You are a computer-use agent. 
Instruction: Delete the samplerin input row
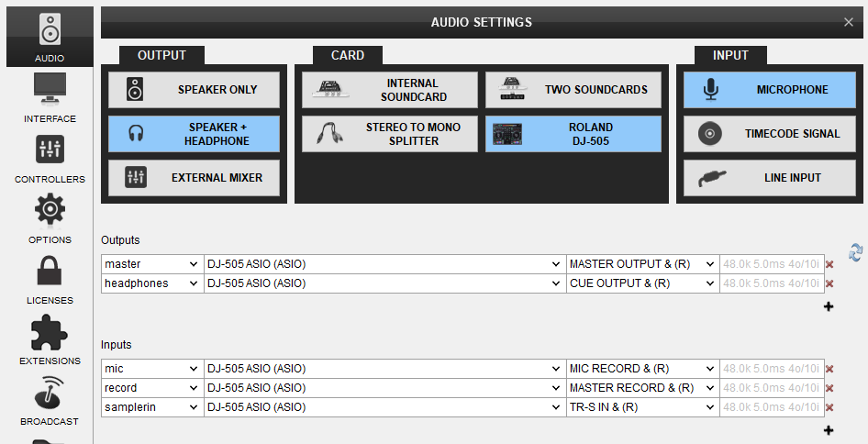pos(829,407)
